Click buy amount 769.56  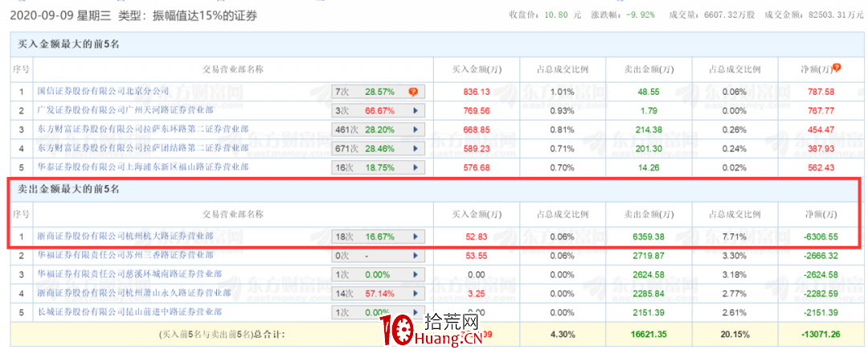477,111
